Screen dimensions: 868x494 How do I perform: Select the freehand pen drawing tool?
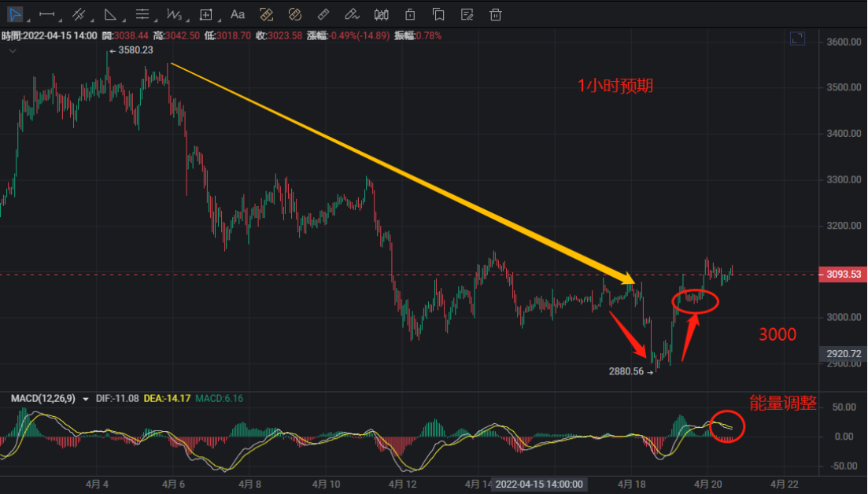coord(352,14)
